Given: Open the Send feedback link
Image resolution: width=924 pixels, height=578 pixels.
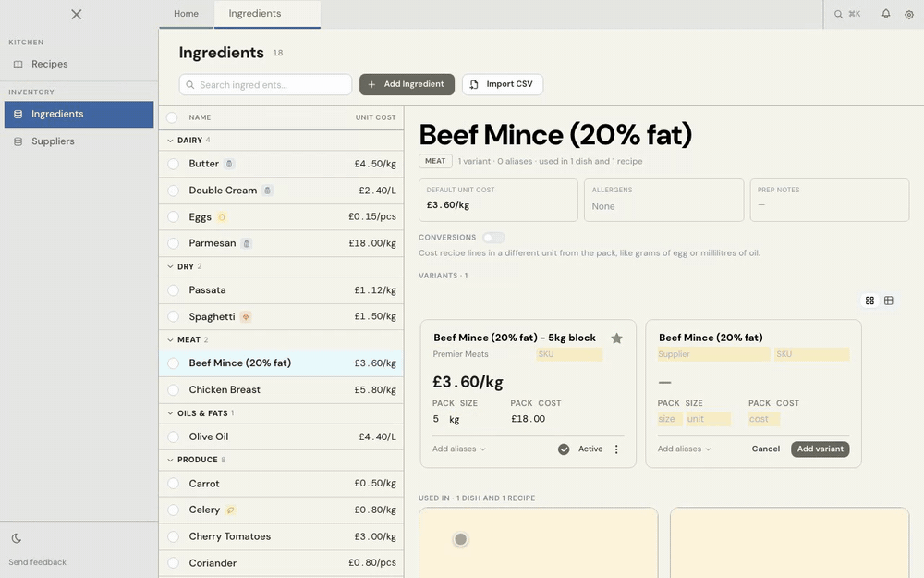Looking at the screenshot, I should (x=37, y=562).
